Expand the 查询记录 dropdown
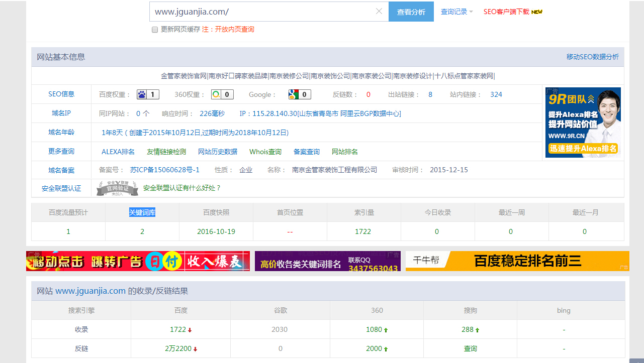The image size is (644, 363). (x=456, y=12)
